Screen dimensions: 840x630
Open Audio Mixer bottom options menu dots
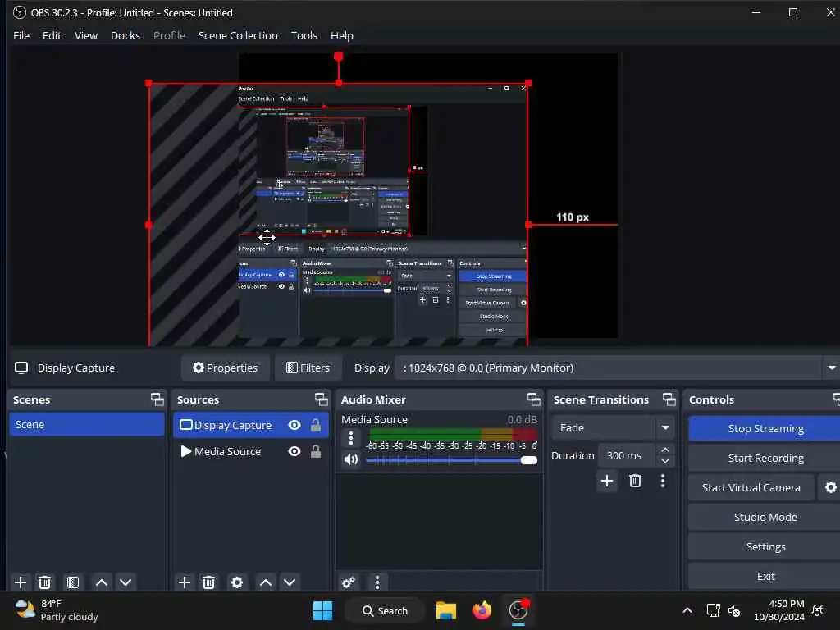pyautogui.click(x=377, y=582)
